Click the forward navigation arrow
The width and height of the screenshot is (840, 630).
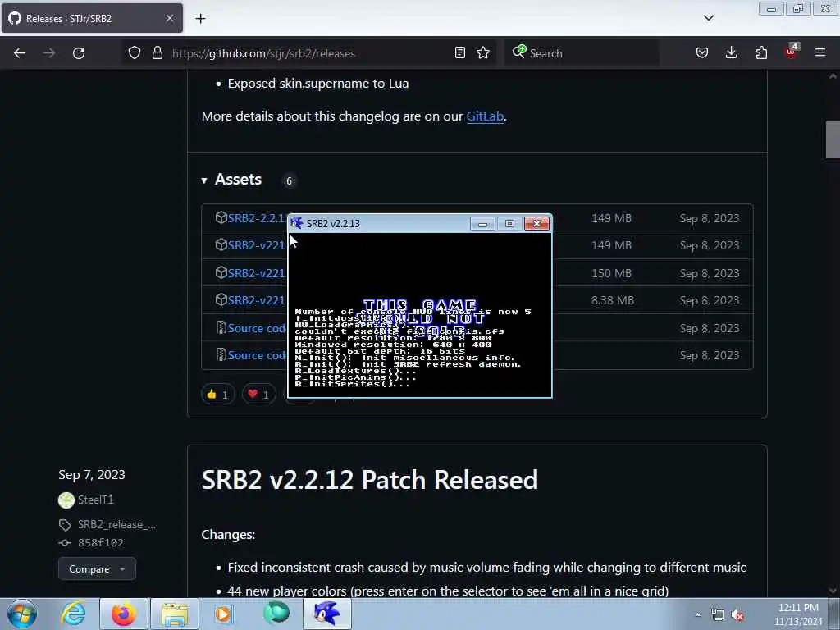(48, 53)
